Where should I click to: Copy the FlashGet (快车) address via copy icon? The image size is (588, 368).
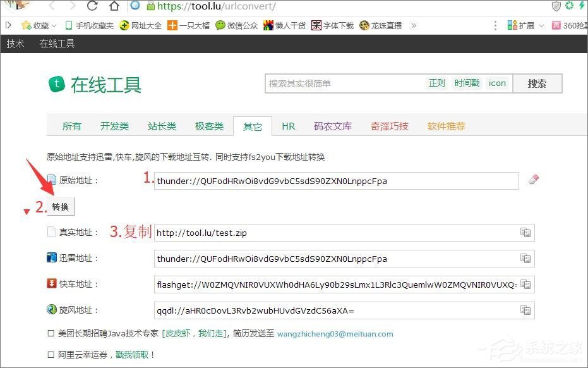525,284
